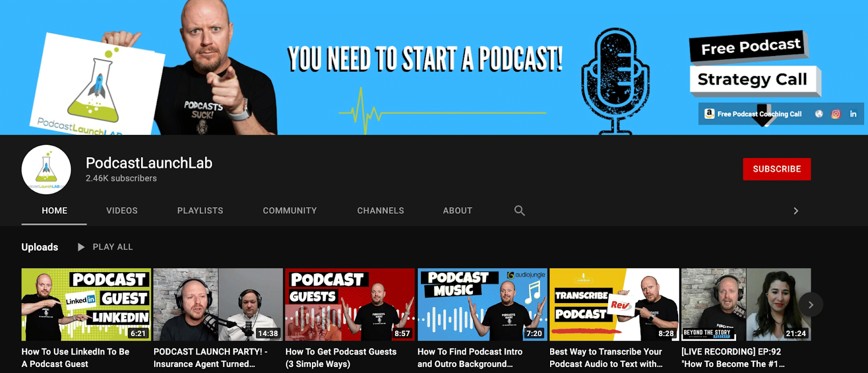Open the Podcast Guest LinkedIn video thumbnail

(x=86, y=304)
